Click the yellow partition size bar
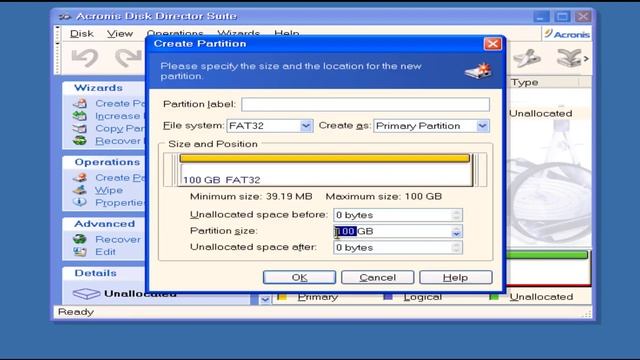Viewport: 640px width, 360px height. (x=324, y=158)
